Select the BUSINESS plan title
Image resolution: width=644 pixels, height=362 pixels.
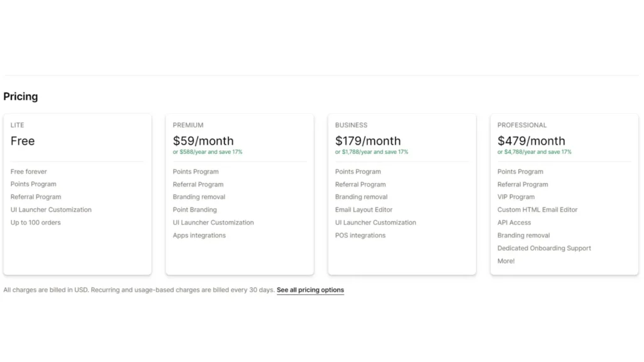point(351,125)
